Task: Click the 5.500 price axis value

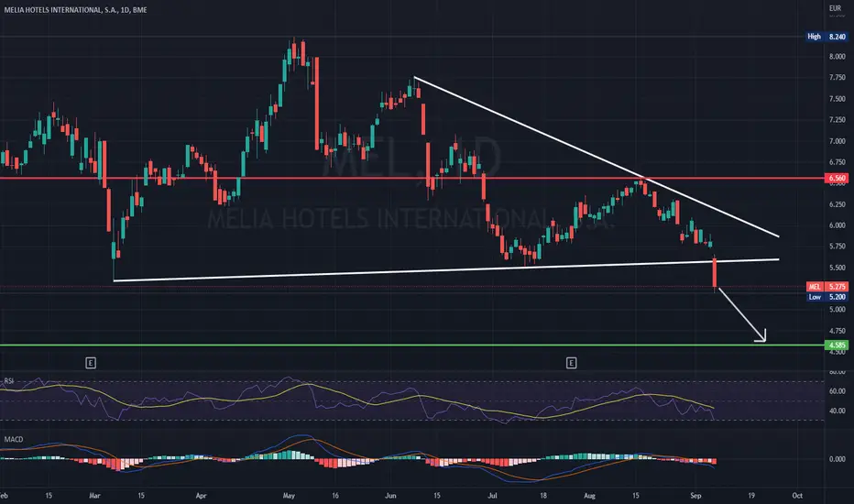Action: [838, 268]
